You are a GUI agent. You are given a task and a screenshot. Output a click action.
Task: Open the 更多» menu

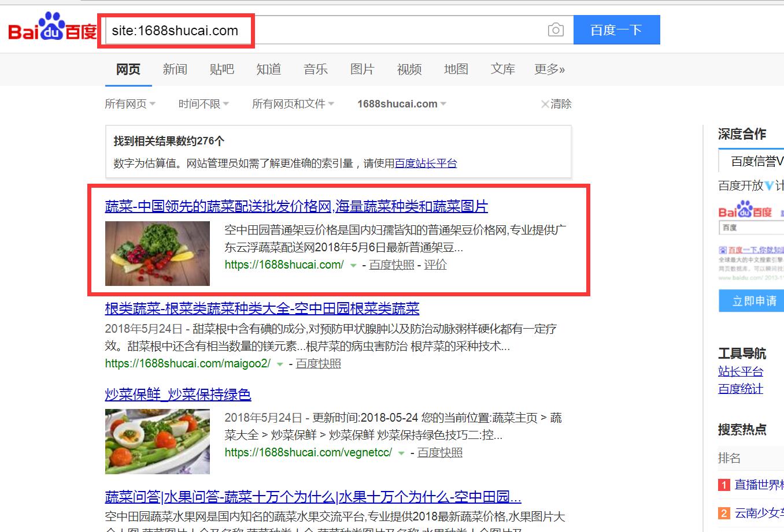click(550, 69)
